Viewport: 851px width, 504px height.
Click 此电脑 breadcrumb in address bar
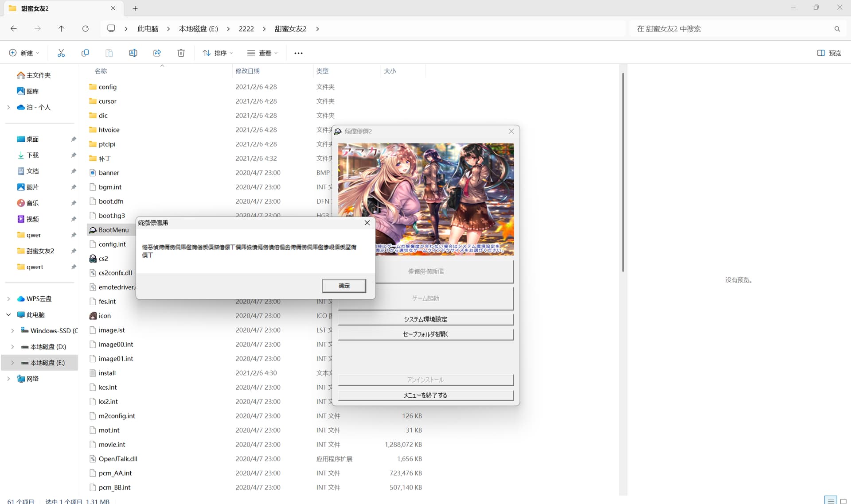[148, 29]
